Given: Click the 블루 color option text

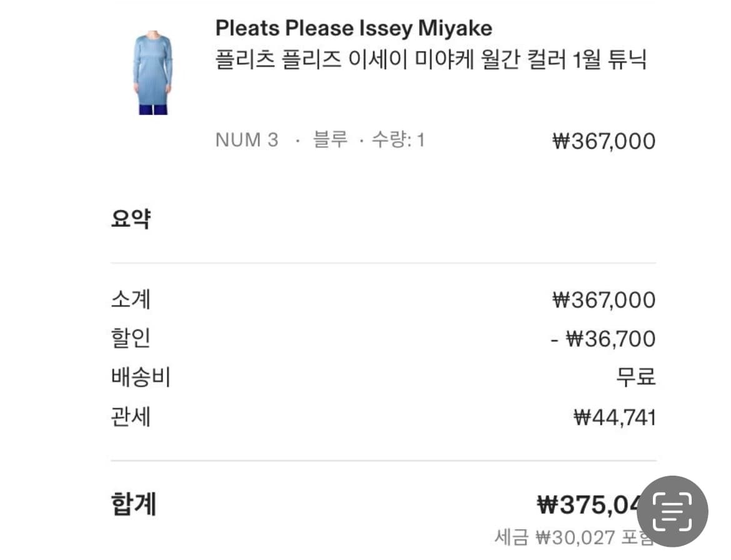Looking at the screenshot, I should point(330,139).
